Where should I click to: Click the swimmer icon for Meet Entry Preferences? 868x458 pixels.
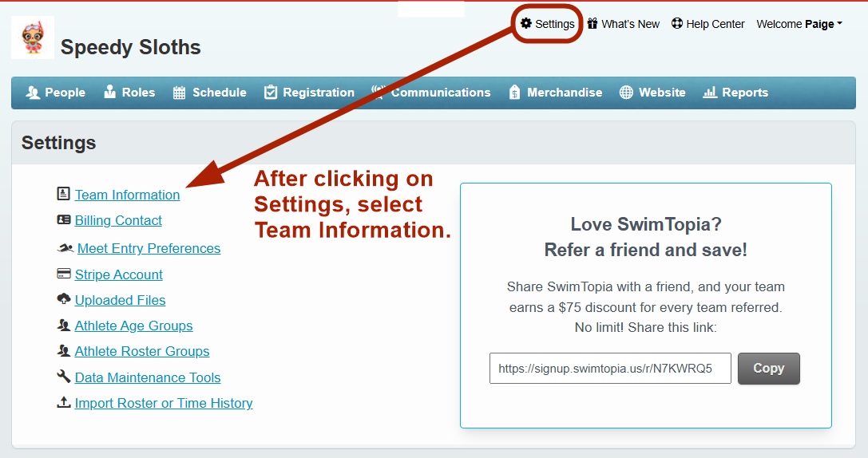pos(65,248)
